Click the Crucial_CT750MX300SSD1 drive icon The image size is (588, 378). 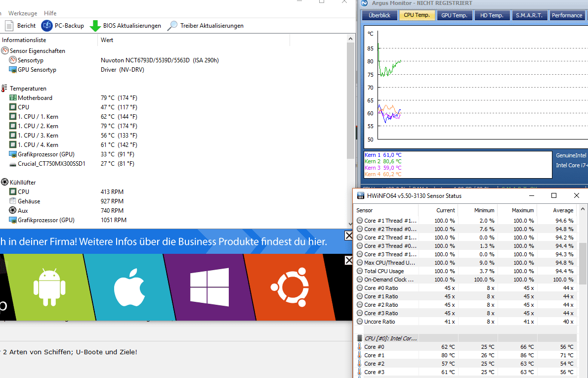pyautogui.click(x=13, y=164)
